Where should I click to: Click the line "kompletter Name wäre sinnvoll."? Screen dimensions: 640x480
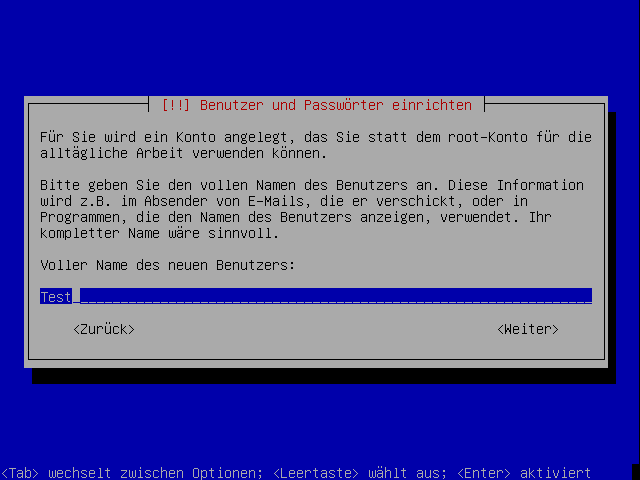[x=160, y=233]
